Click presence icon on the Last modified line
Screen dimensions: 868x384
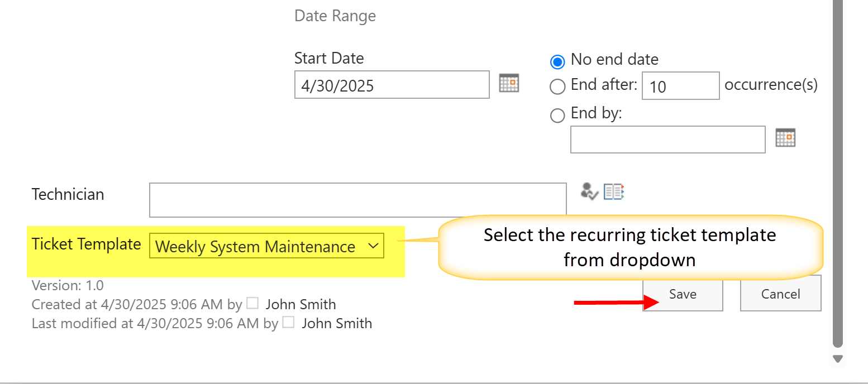pyautogui.click(x=288, y=322)
